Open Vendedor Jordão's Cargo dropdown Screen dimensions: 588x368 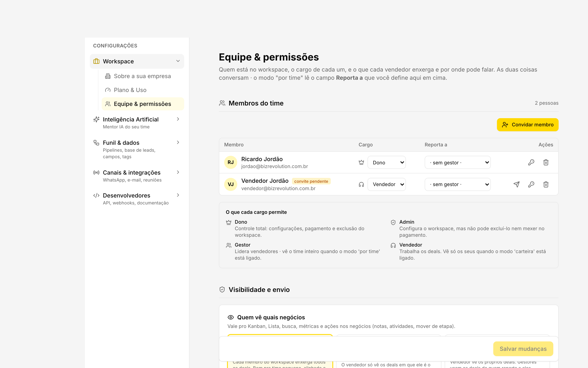[x=386, y=184]
